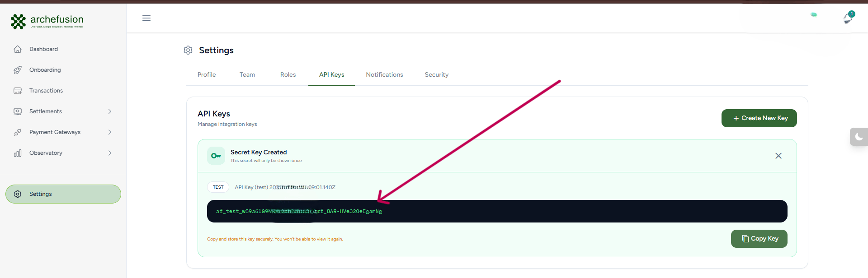Click Create New Key button
This screenshot has height=278, width=868.
pos(759,118)
